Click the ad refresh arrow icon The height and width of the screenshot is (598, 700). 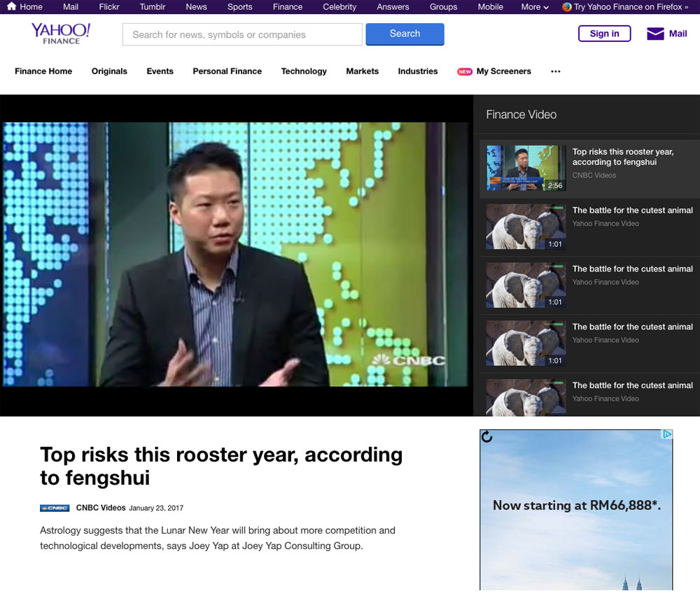[487, 437]
